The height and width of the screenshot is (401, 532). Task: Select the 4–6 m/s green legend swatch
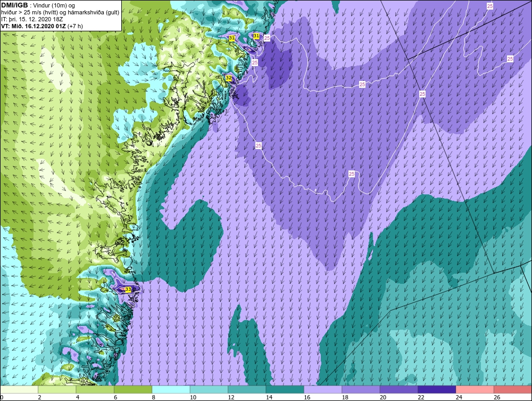pyautogui.click(x=95, y=389)
